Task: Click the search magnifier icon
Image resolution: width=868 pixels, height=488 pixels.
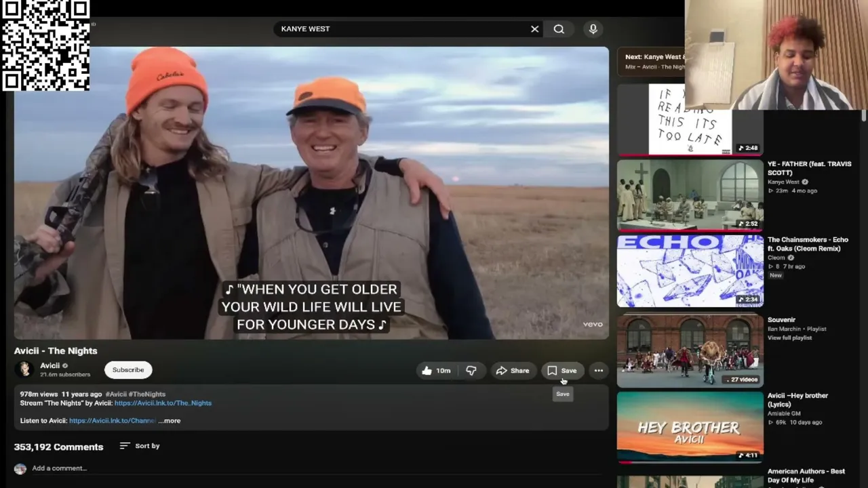Action: coord(559,29)
